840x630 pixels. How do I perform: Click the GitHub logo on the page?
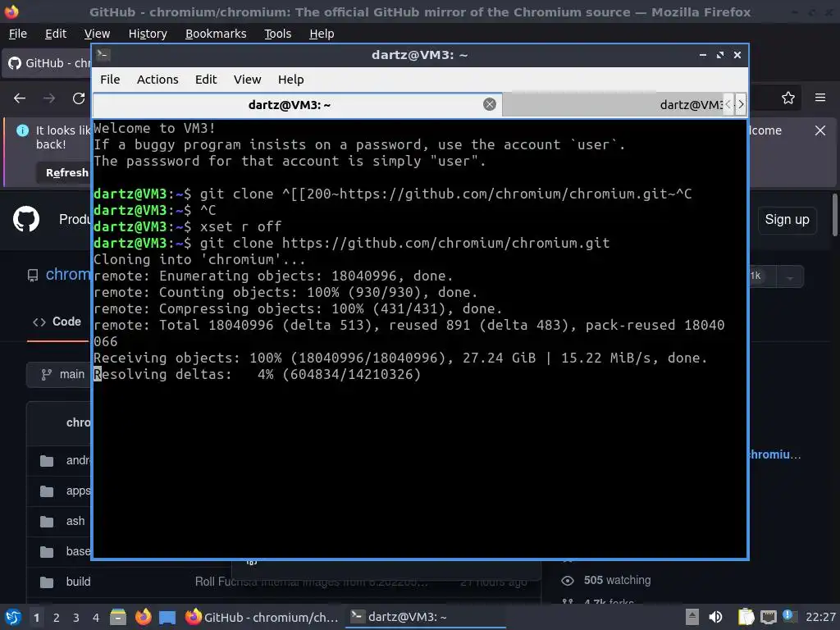click(x=26, y=219)
